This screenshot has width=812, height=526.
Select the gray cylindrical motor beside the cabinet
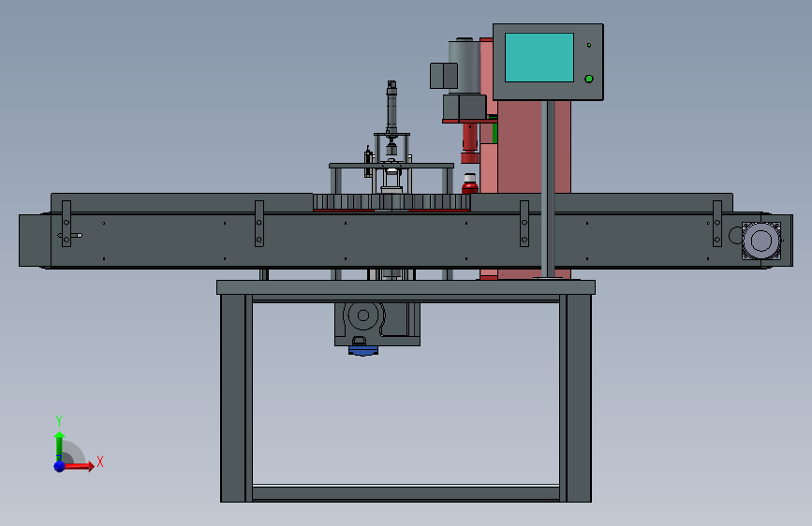tap(465, 66)
